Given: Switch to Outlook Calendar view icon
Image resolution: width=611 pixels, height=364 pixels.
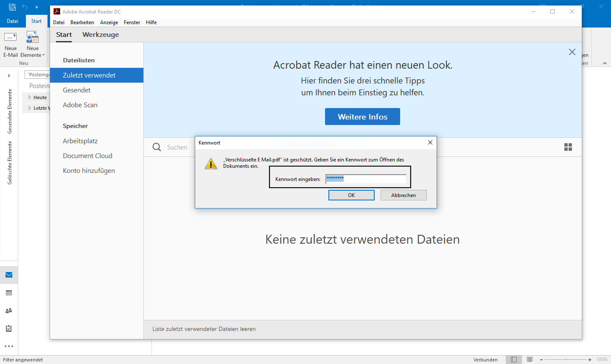Looking at the screenshot, I should (x=9, y=293).
